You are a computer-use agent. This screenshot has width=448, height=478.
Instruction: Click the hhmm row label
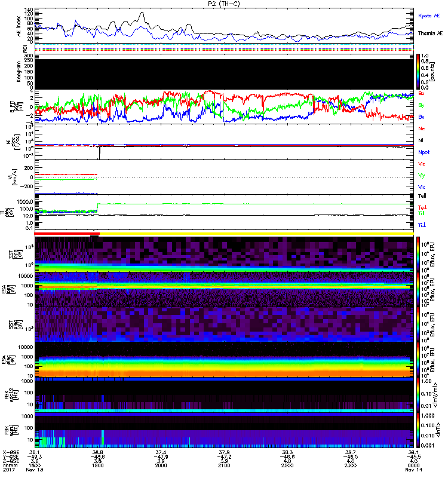10,465
